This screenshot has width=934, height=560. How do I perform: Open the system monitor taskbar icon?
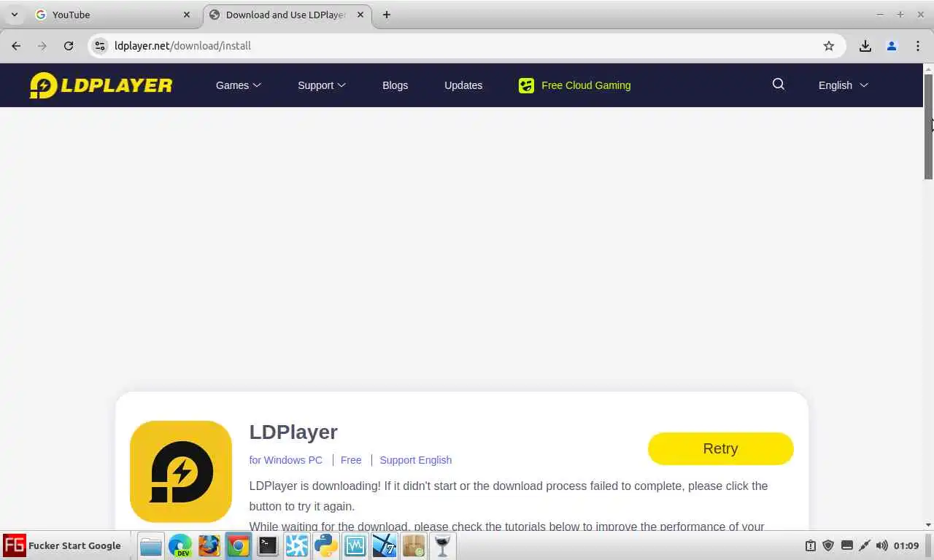click(x=355, y=545)
